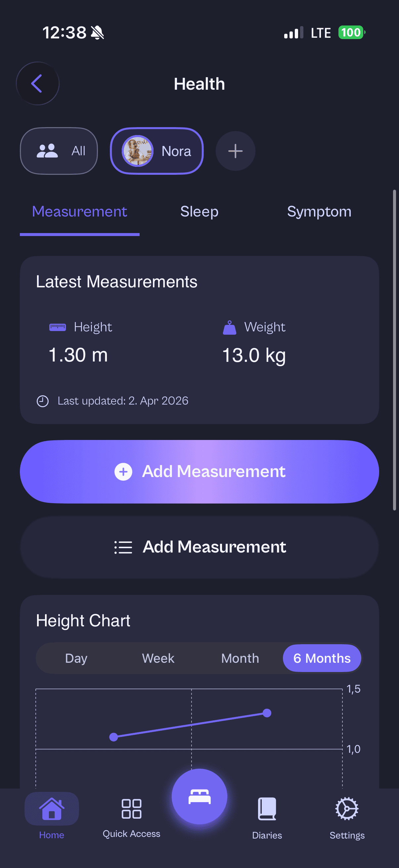Click the latest height data point
Viewport: 399px width, 868px height.
point(267,713)
